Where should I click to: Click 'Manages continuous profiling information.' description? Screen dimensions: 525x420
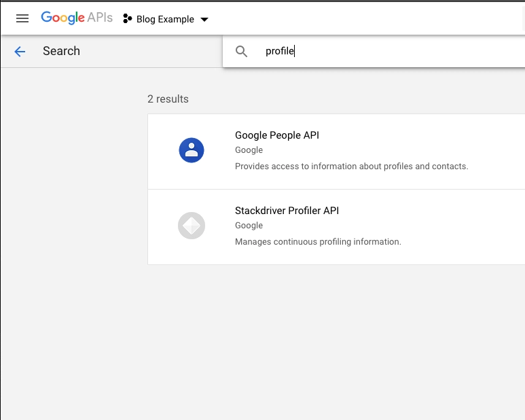point(318,242)
